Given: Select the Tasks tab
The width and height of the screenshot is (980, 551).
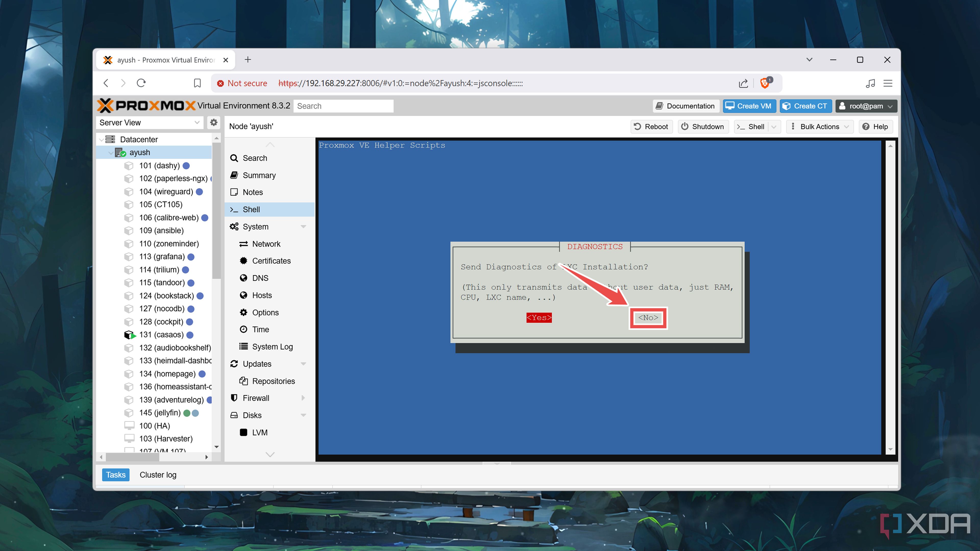Looking at the screenshot, I should pos(115,474).
